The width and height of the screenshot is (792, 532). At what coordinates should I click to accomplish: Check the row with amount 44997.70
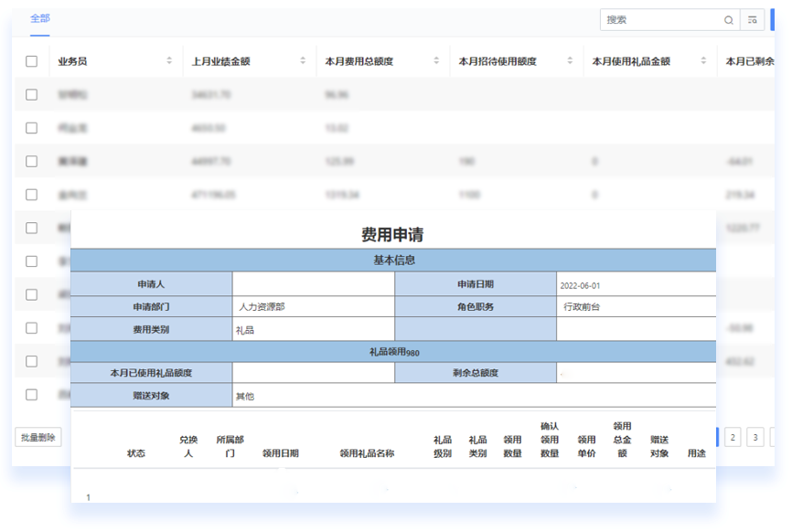(32, 161)
